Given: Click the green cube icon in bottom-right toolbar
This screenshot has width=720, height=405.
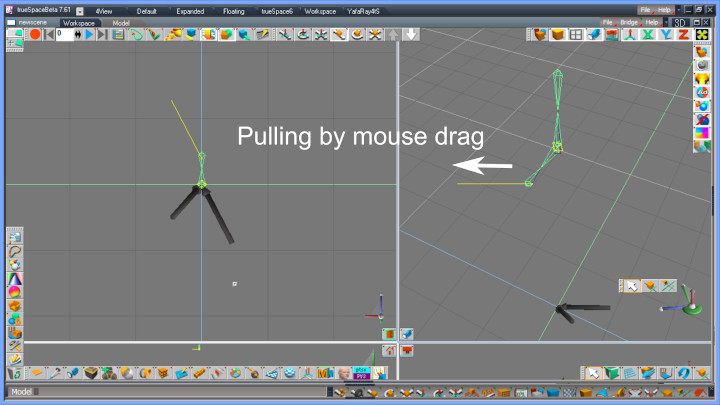Looking at the screenshot, I should pyautogui.click(x=611, y=373).
